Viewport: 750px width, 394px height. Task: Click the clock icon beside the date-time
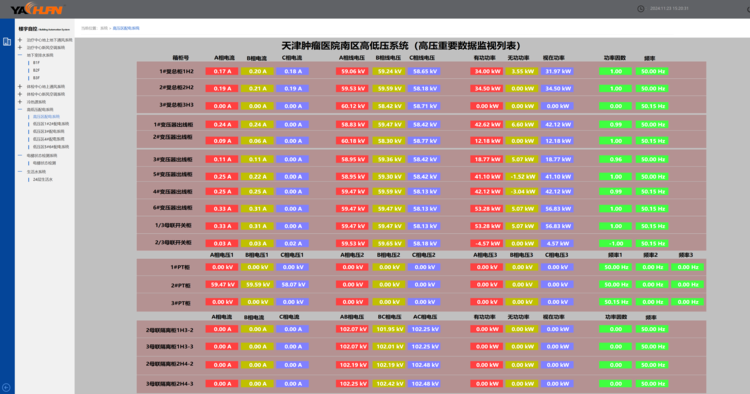click(640, 9)
